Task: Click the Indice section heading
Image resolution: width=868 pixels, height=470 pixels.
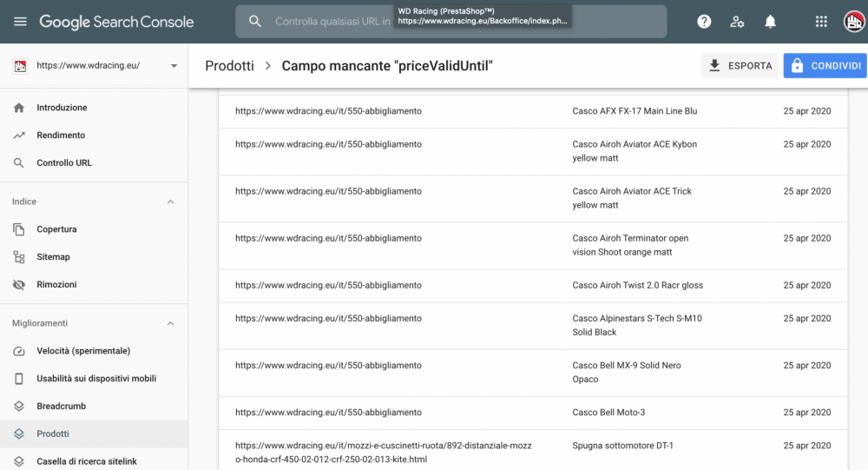Action: pos(24,202)
